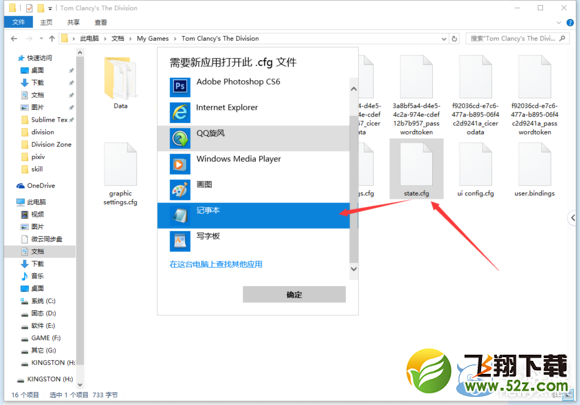
Task: Select f92036cd cicerodata file
Action: coord(475,95)
